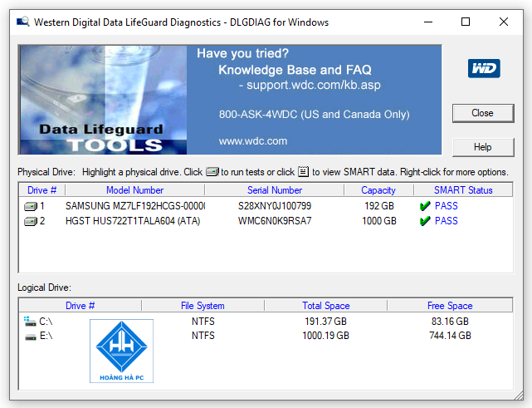Click PASS status text for drive 1

tap(447, 206)
